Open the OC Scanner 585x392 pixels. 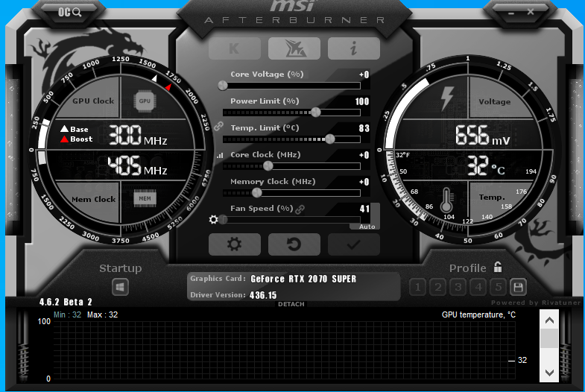coord(69,13)
